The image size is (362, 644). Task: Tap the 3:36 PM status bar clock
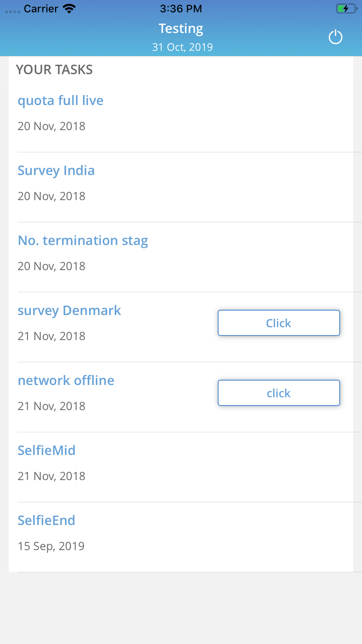point(181,9)
